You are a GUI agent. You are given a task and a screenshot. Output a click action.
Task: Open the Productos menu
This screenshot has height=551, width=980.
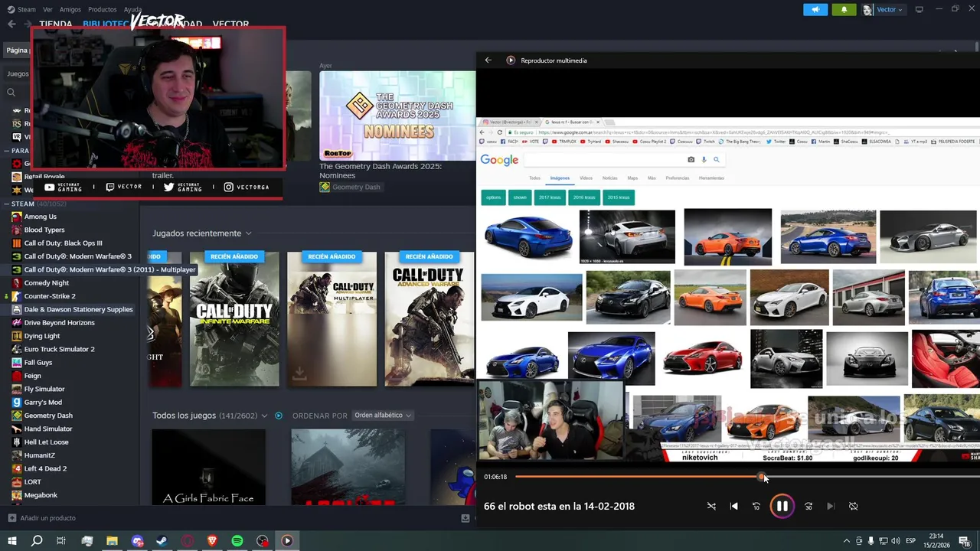click(103, 9)
